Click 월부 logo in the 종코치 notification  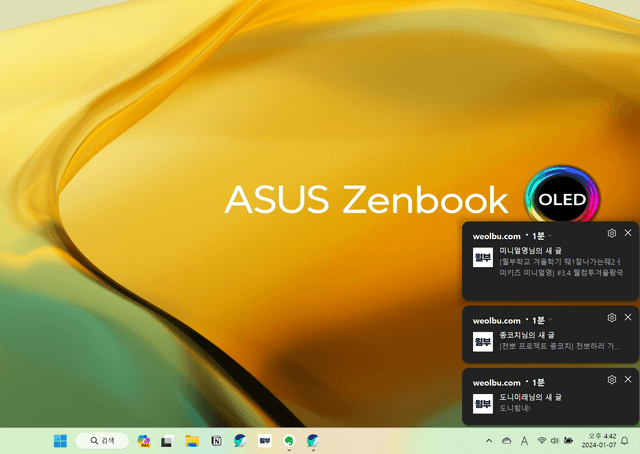point(483,342)
